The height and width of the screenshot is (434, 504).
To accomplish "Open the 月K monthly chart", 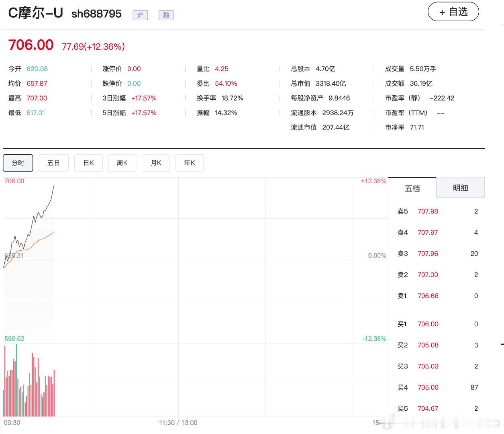I will (x=156, y=163).
